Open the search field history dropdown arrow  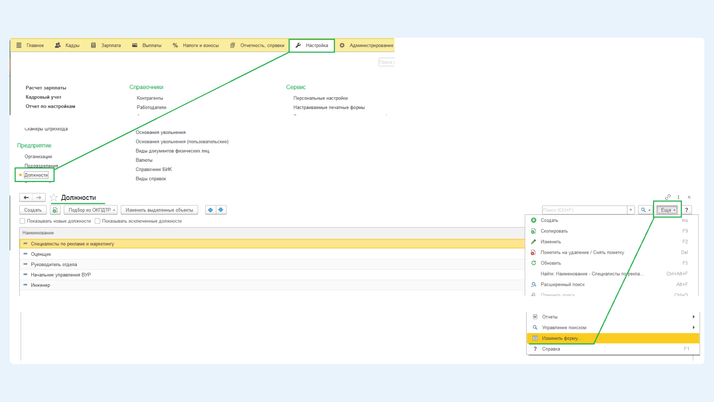(631, 210)
